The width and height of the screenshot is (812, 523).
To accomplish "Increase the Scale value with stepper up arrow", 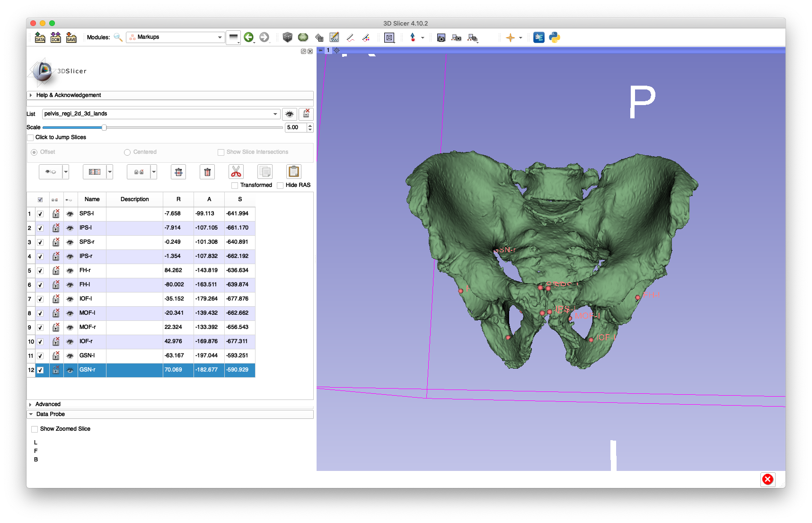I will (x=310, y=125).
